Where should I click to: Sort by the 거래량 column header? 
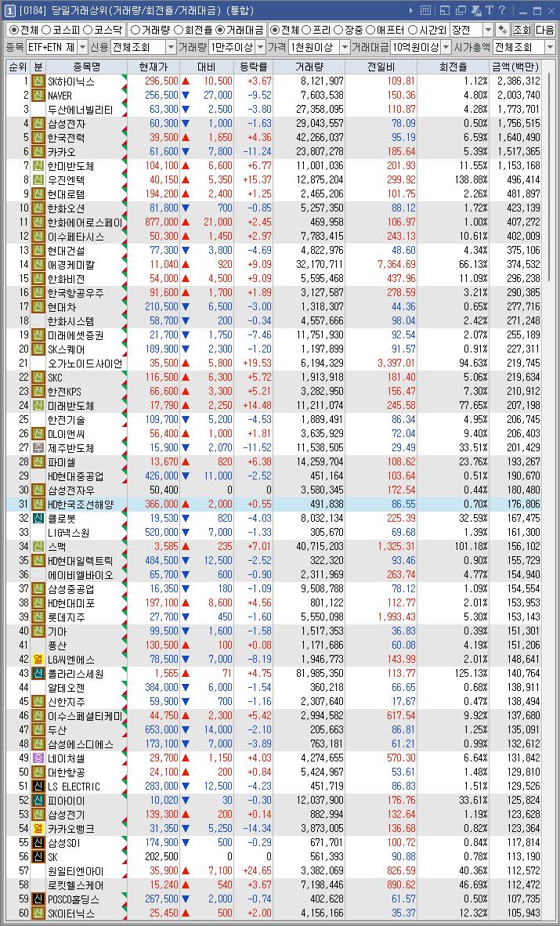point(309,67)
